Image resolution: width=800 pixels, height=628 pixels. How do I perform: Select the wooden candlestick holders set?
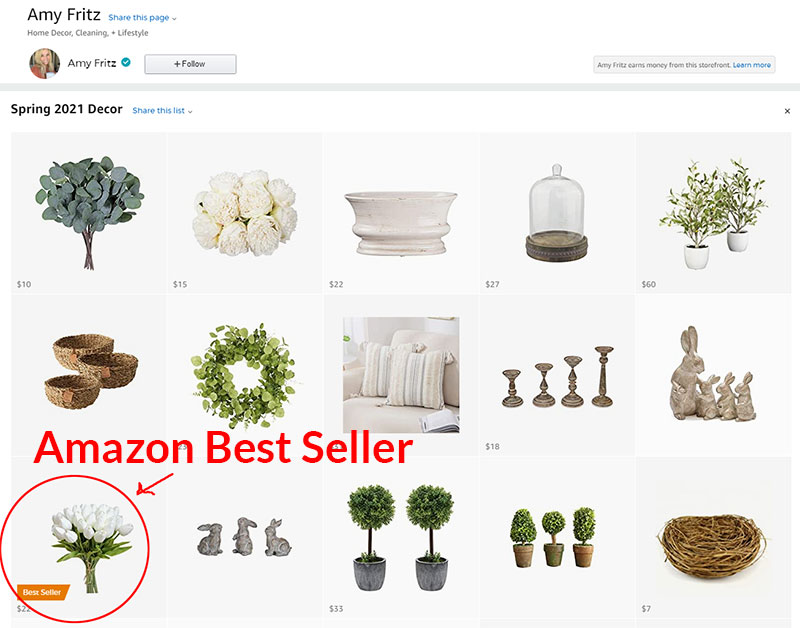click(557, 375)
